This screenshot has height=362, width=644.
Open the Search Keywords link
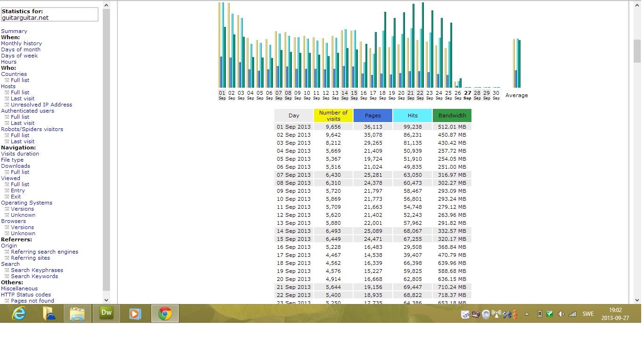[x=34, y=276]
